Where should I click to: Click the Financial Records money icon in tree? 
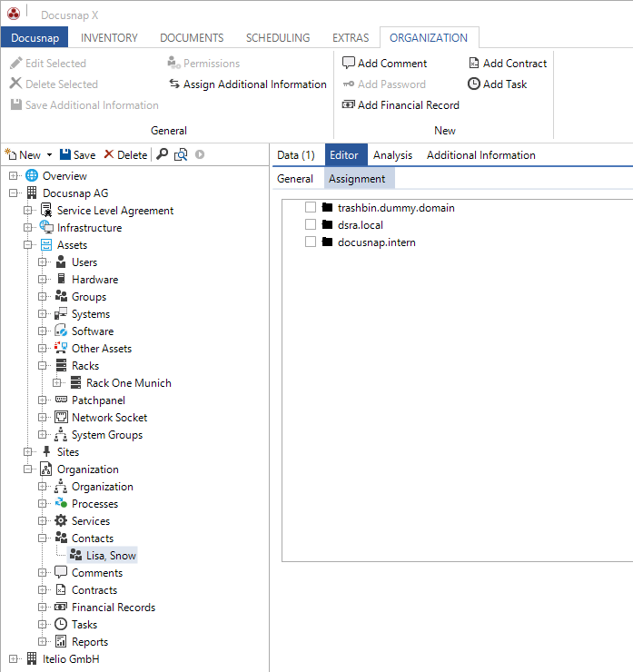[x=61, y=607]
